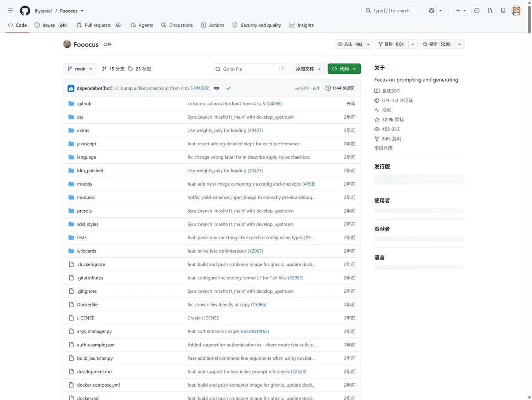Open the 8.6k forks link in About
Screen dimensions: 532x400
[388, 139]
